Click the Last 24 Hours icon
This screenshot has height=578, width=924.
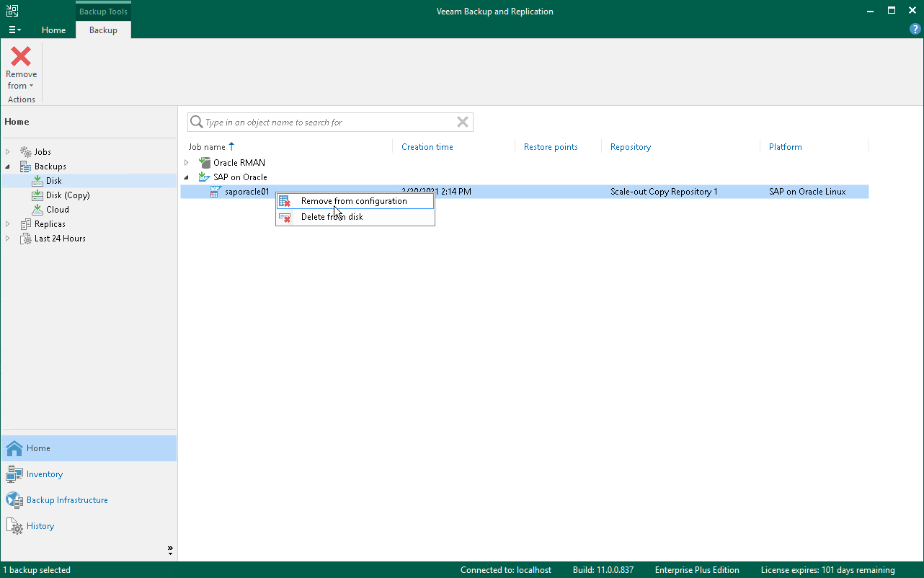[25, 239]
